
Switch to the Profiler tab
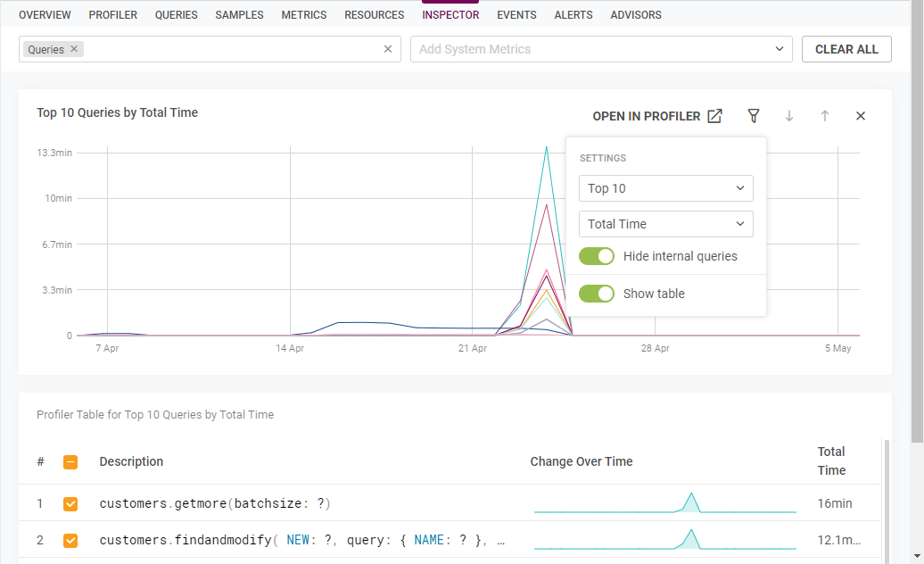coord(113,15)
